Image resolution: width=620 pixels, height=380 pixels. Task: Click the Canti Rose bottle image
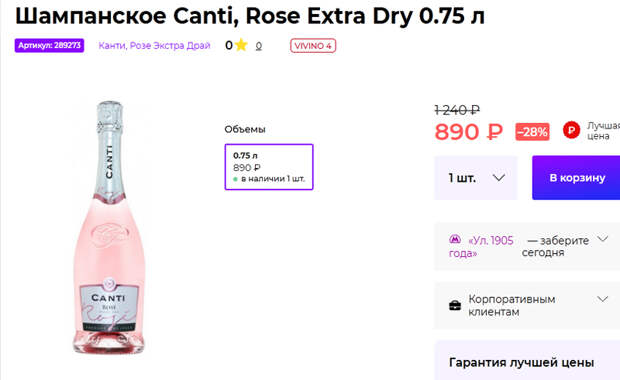tap(110, 227)
